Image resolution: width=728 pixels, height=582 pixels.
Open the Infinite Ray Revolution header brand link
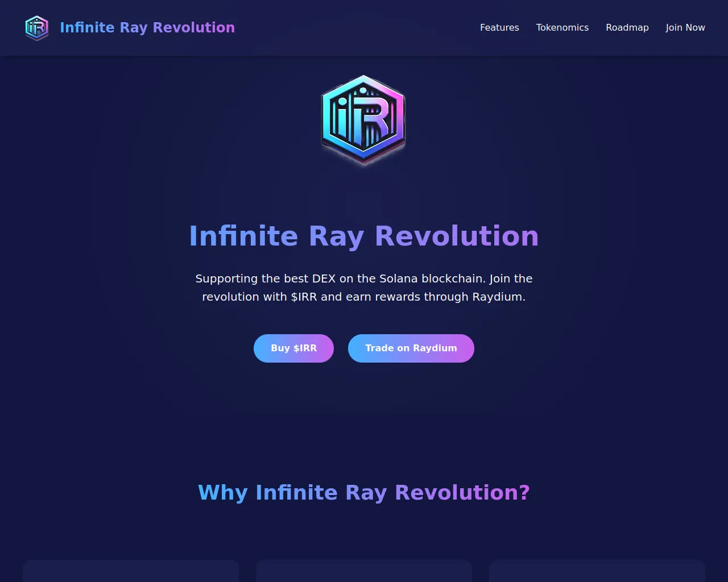pos(147,27)
